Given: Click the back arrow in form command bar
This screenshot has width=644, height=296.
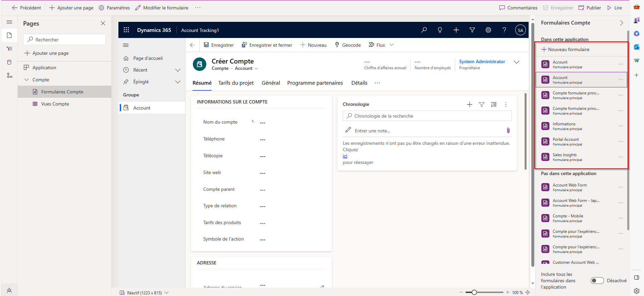Looking at the screenshot, I should [192, 45].
